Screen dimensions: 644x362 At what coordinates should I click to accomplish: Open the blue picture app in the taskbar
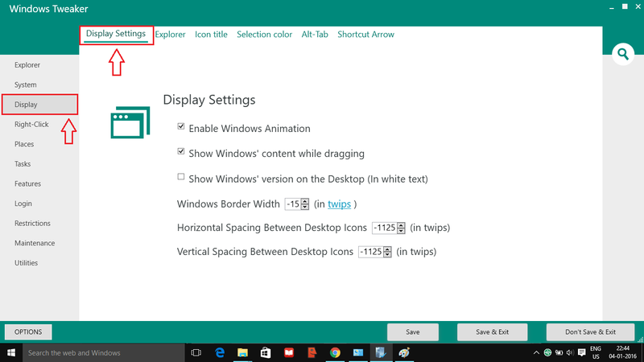[x=358, y=352]
